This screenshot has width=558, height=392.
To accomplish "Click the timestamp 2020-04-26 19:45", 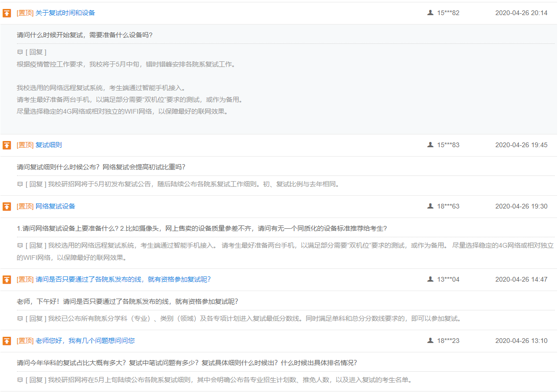I will tap(521, 145).
